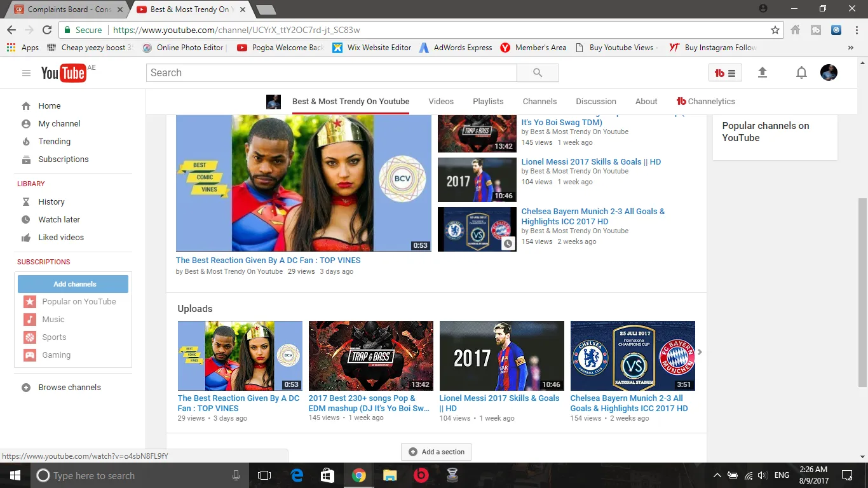Show next uploads with the right arrow

pos(700,352)
